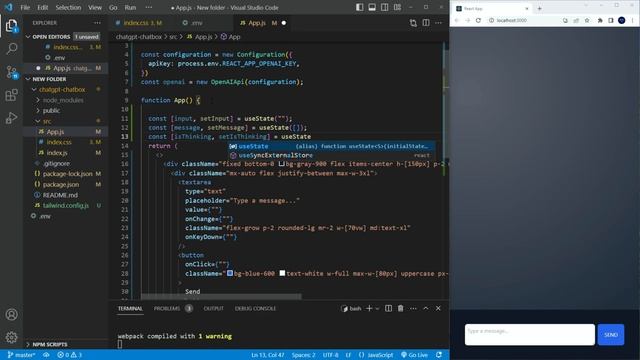
Task: Click the master branch status item
Action: coord(21,355)
